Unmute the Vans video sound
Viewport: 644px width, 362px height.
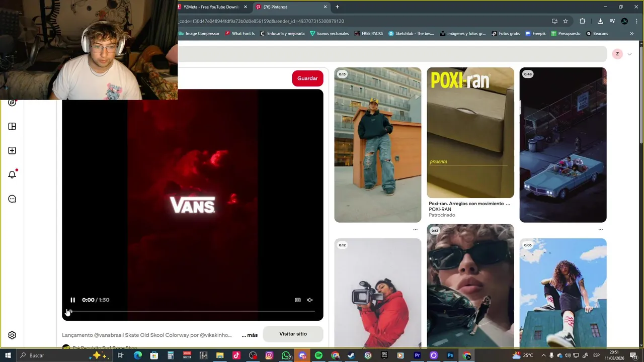310,300
